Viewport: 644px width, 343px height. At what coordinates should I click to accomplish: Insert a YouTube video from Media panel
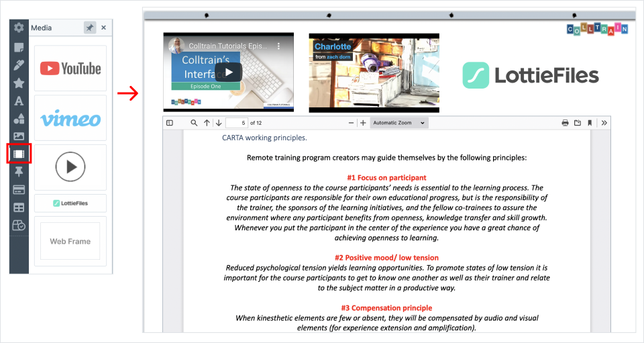70,68
